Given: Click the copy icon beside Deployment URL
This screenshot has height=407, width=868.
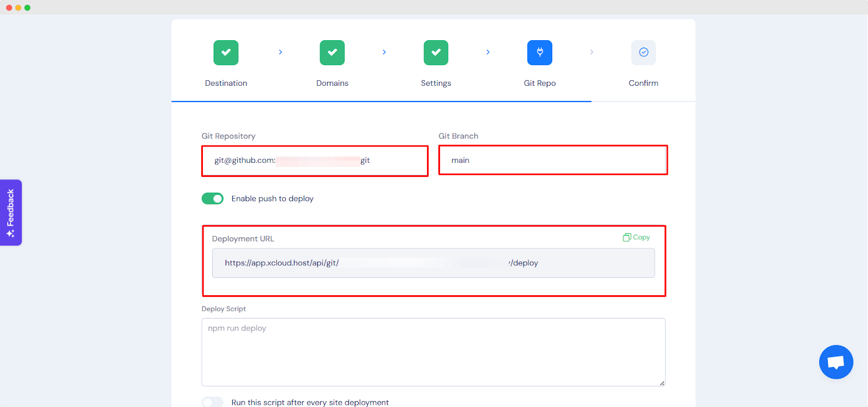Looking at the screenshot, I should 627,238.
